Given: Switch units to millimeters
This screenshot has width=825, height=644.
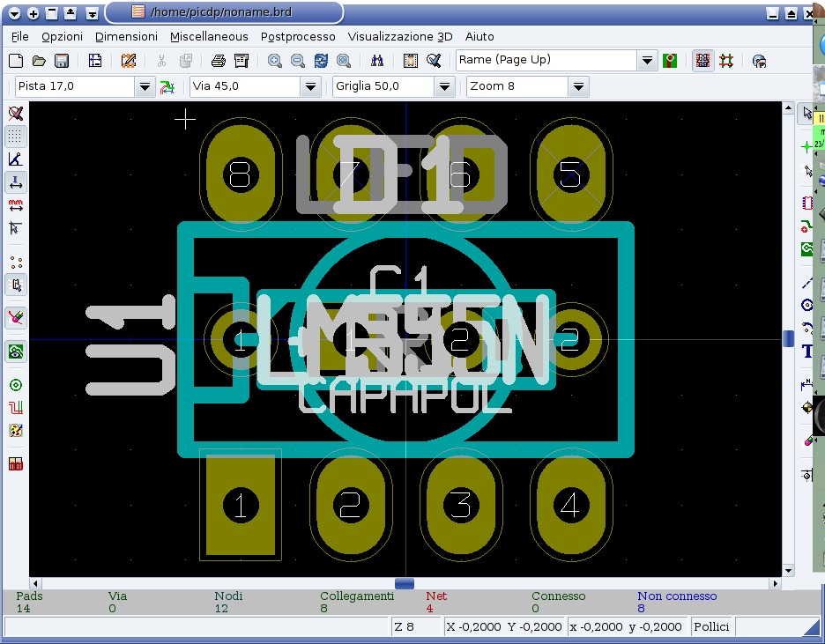Looking at the screenshot, I should [16, 205].
